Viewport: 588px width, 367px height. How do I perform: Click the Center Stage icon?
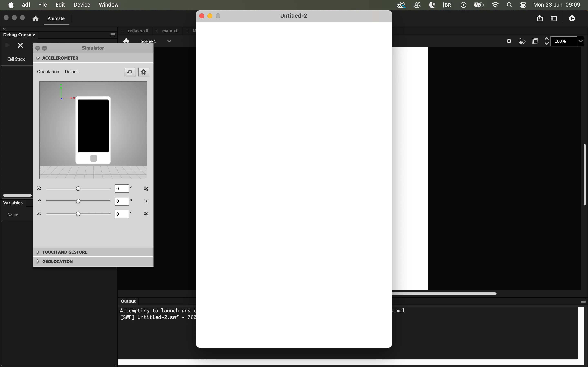[x=509, y=41]
